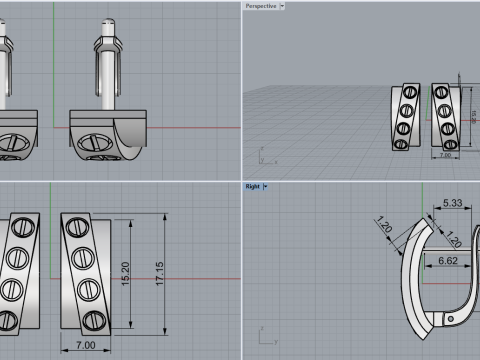Select the full cufflink post in top-left viewport

point(108,64)
